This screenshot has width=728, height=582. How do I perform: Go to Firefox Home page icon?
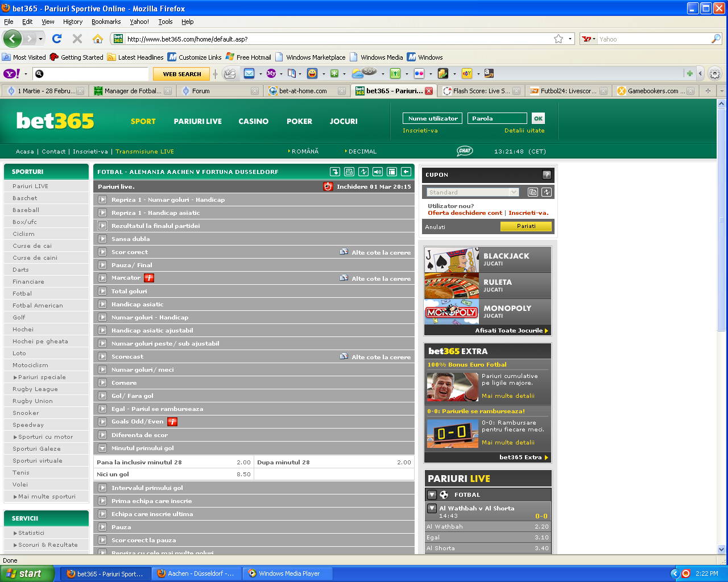[98, 39]
